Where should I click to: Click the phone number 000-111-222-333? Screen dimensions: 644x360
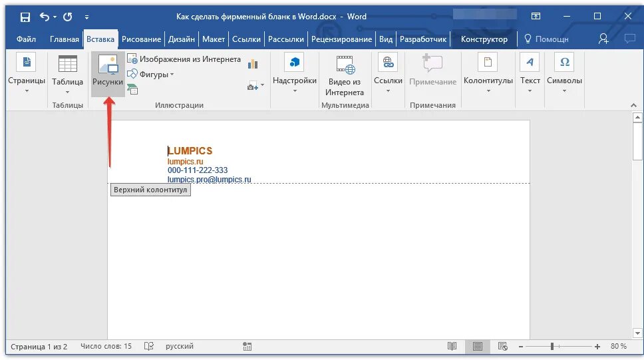(x=198, y=170)
